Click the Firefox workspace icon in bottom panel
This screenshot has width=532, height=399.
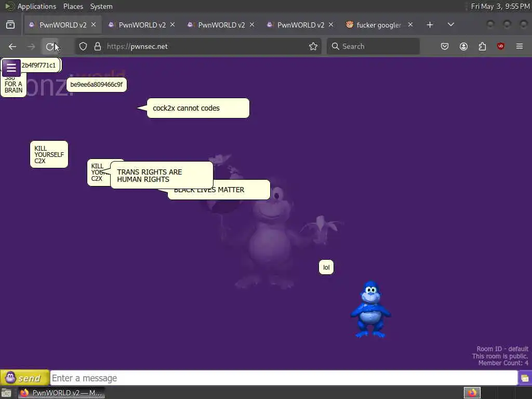[472, 393]
